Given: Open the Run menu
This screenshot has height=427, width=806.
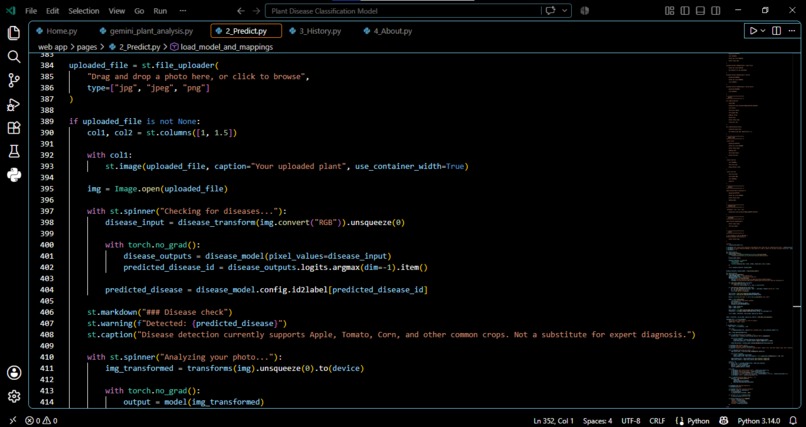Looking at the screenshot, I should [x=160, y=11].
